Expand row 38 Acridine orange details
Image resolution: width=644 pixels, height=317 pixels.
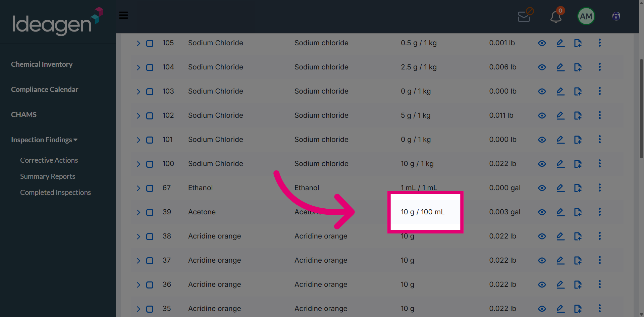coord(138,236)
